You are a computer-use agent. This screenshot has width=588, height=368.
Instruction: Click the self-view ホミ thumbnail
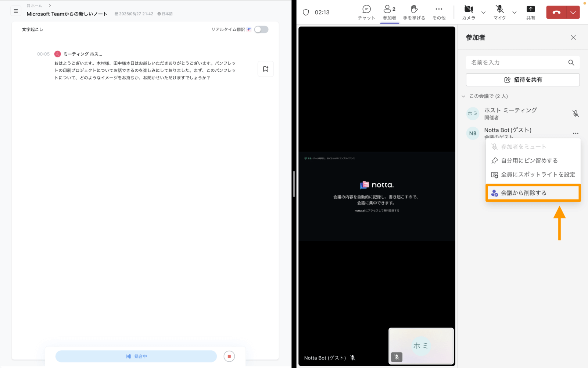pos(421,346)
